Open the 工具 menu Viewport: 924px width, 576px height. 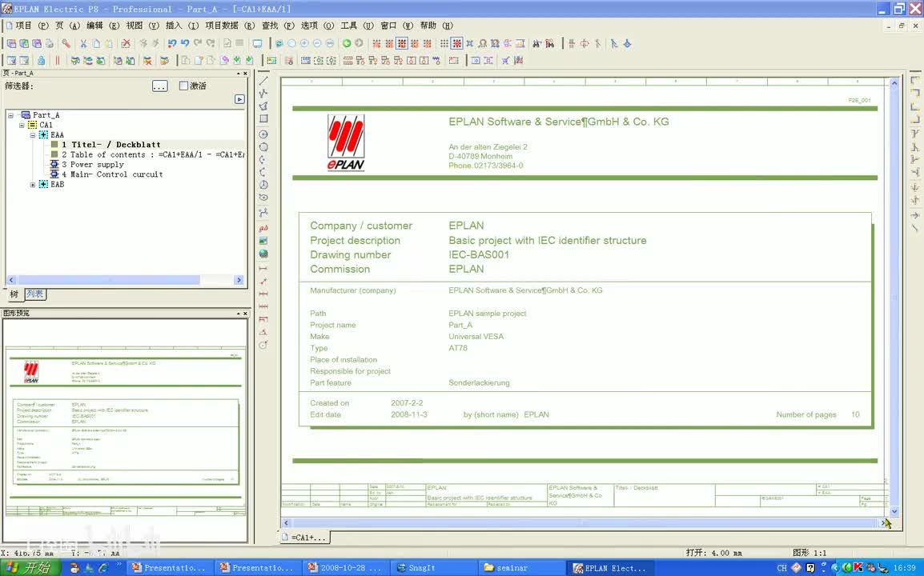[357, 26]
